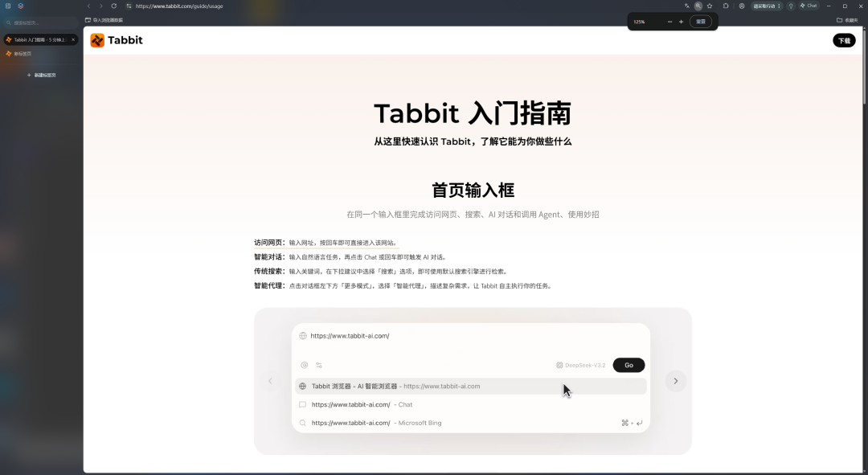The image size is (868, 475).
Task: Click the globe icon in demo input
Action: pos(303,335)
